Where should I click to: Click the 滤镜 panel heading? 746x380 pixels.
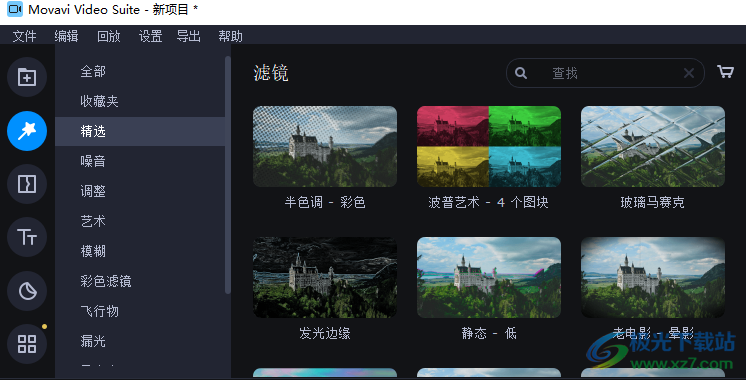click(x=271, y=73)
